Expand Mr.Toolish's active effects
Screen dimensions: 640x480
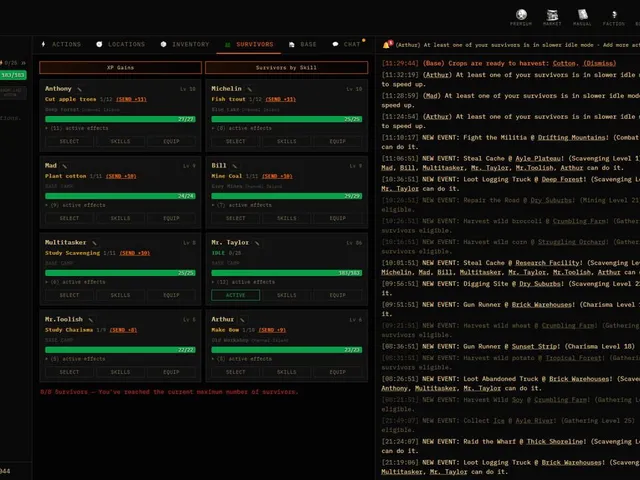point(76,359)
